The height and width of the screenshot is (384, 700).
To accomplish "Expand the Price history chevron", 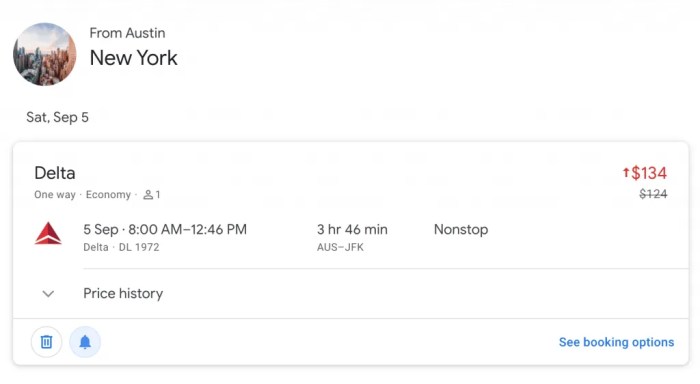I will [48, 293].
